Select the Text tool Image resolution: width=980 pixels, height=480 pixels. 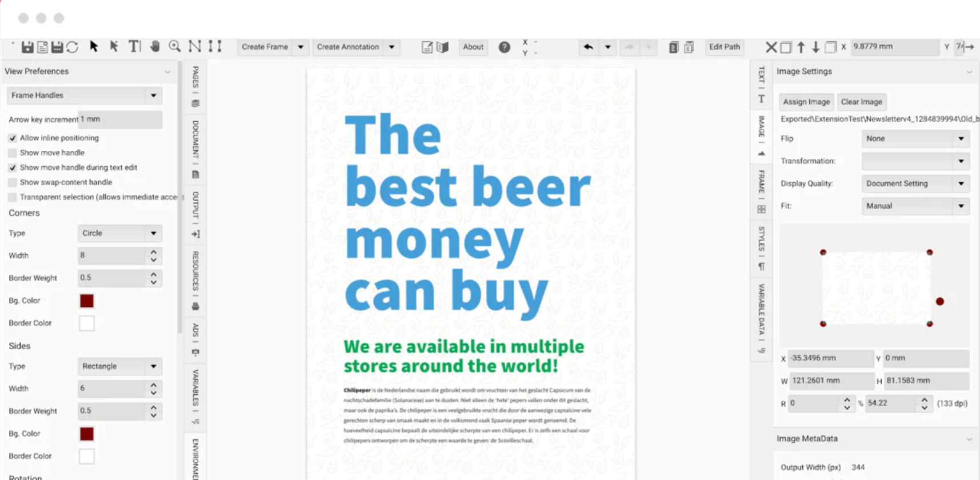[x=134, y=46]
